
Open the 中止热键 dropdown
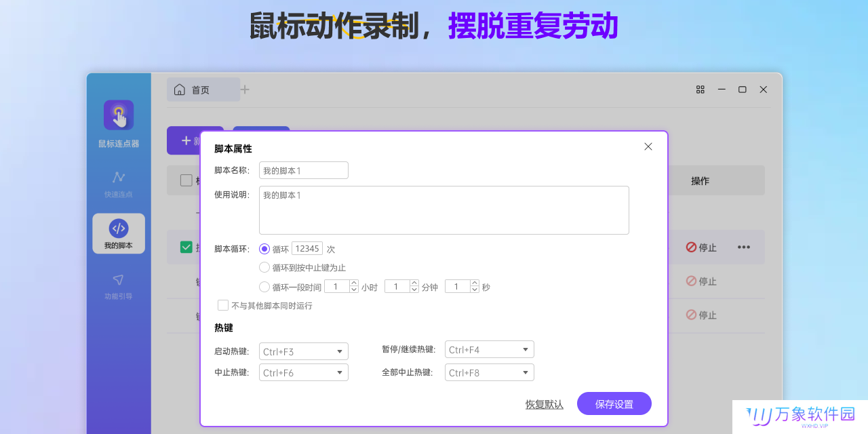pyautogui.click(x=304, y=372)
